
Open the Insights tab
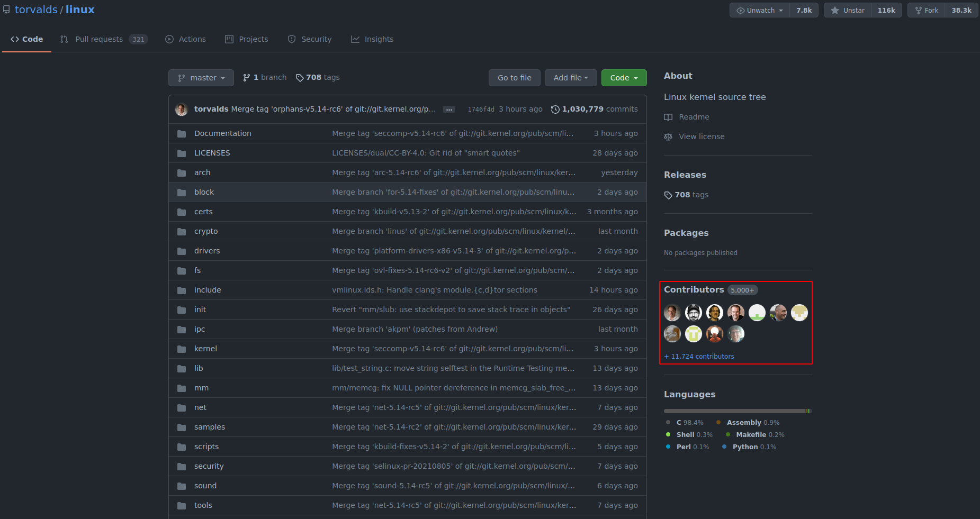tap(372, 39)
